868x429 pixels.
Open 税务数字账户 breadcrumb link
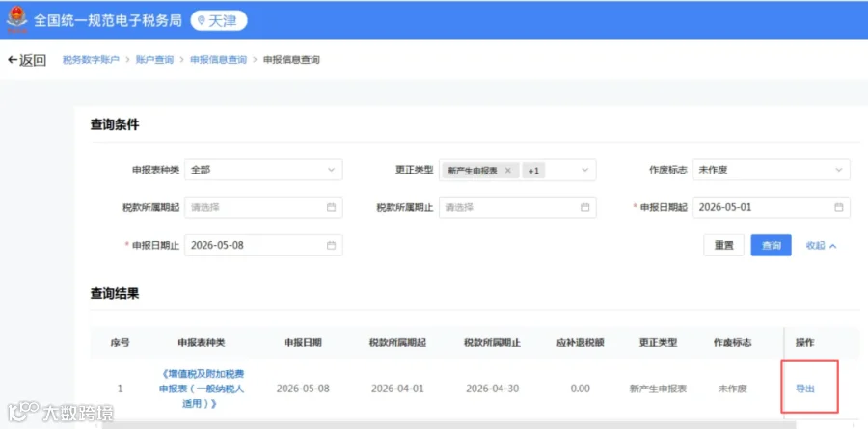[91, 59]
